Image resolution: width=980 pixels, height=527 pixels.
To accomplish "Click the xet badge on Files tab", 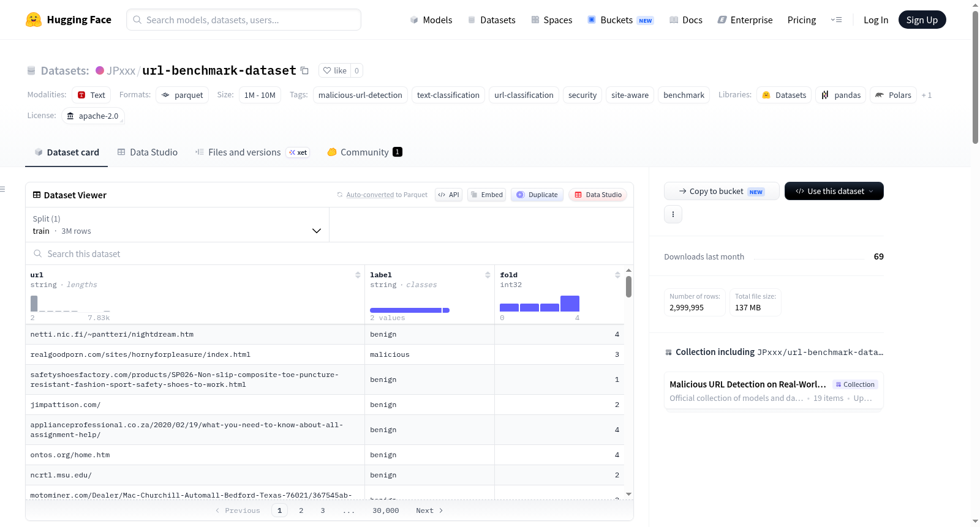I will 298,152.
